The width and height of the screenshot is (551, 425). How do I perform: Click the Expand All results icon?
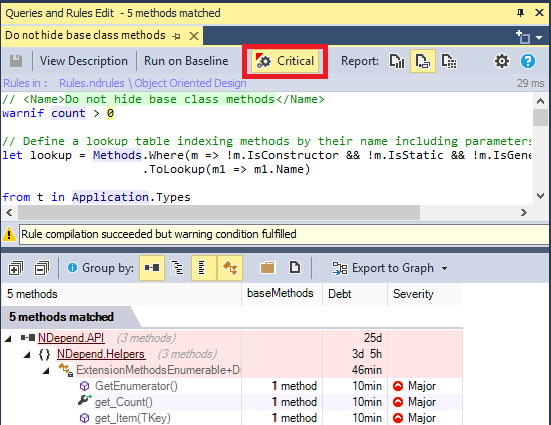[15, 268]
